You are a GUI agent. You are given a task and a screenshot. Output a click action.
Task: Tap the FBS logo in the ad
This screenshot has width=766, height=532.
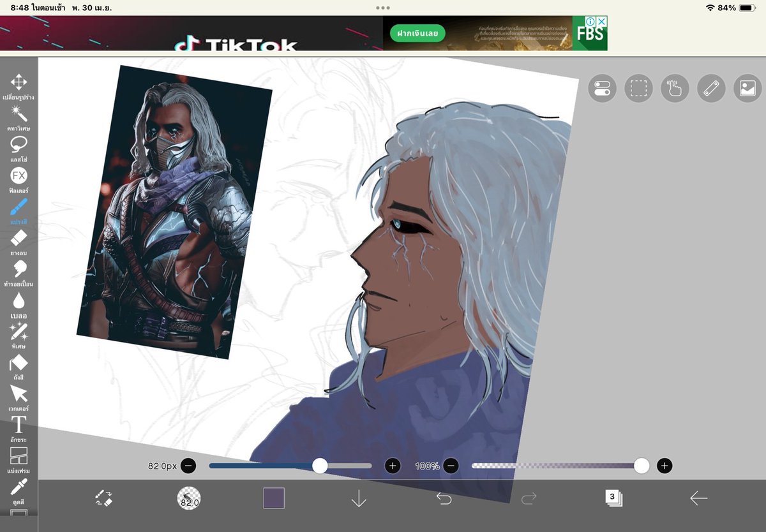(x=589, y=34)
